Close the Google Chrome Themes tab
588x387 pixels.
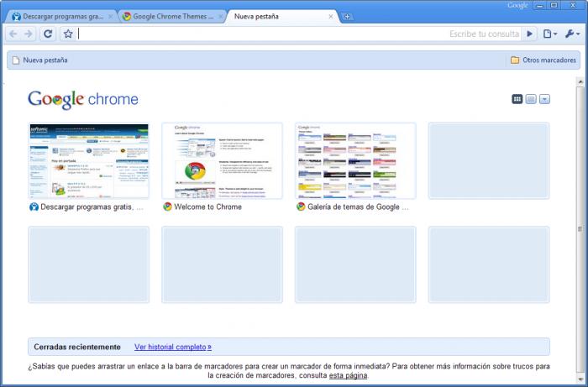pos(220,17)
